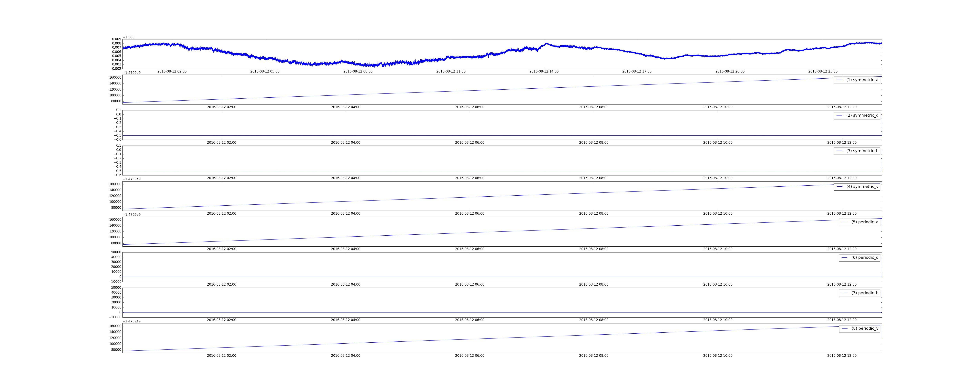The width and height of the screenshot is (980, 392).
Task: Click "2016-08-12 10:00" tick below periodic_d plot
Action: 718,285
